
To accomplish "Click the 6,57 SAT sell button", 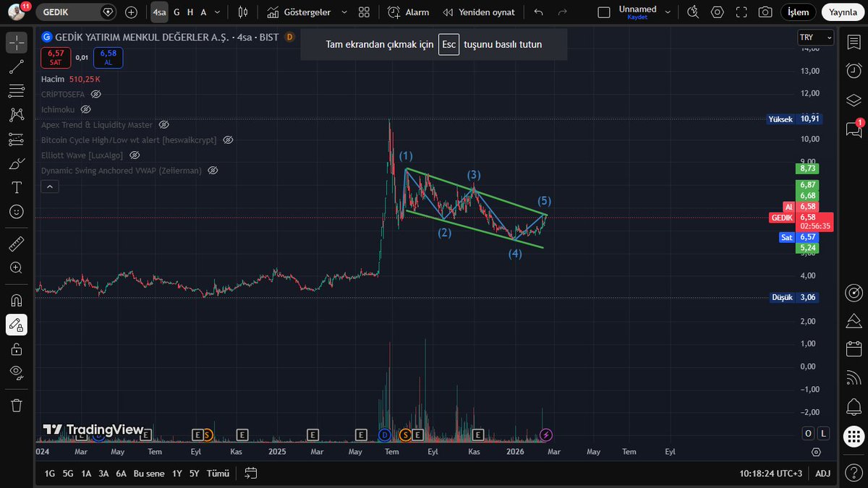I will [56, 58].
